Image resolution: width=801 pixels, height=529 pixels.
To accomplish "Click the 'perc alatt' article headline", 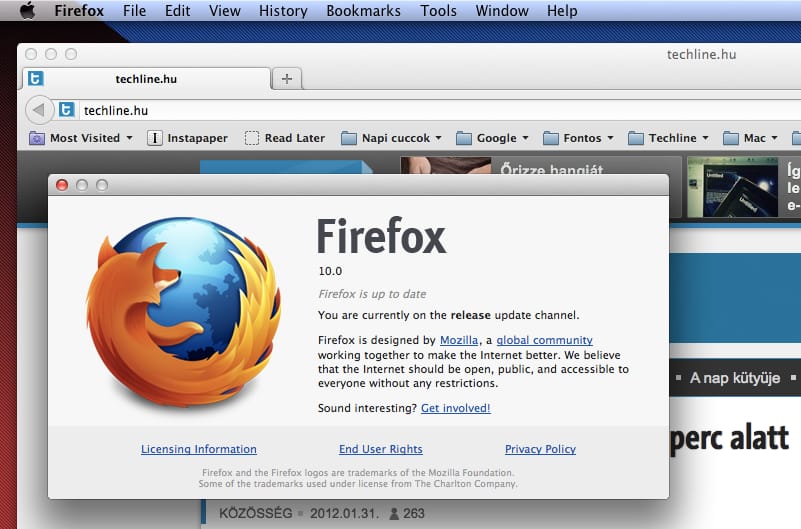I will click(x=729, y=439).
